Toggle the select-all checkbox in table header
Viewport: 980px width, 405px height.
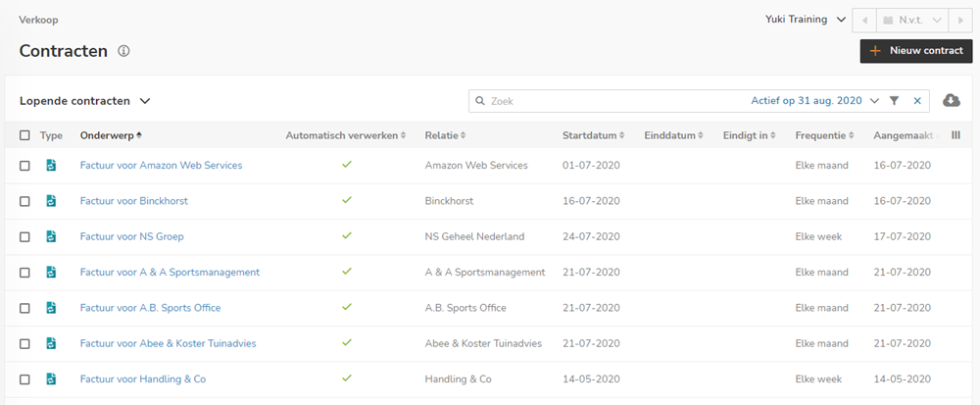[24, 135]
